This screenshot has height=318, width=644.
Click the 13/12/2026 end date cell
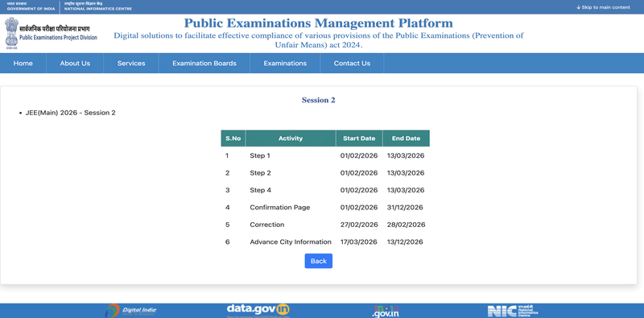pyautogui.click(x=405, y=242)
